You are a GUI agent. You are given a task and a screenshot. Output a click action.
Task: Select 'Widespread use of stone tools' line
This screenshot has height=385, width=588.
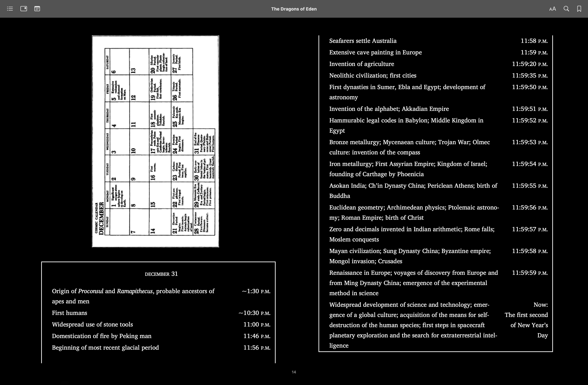[x=92, y=324]
